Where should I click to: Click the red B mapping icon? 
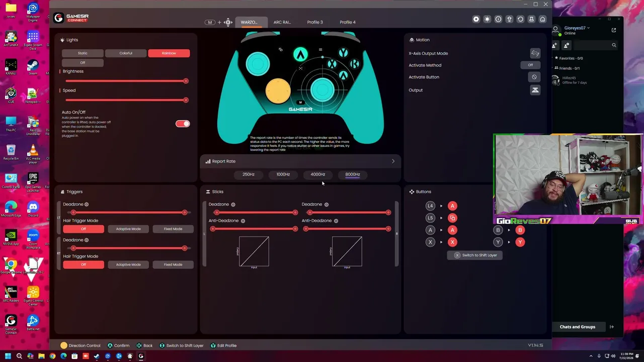coord(520,230)
